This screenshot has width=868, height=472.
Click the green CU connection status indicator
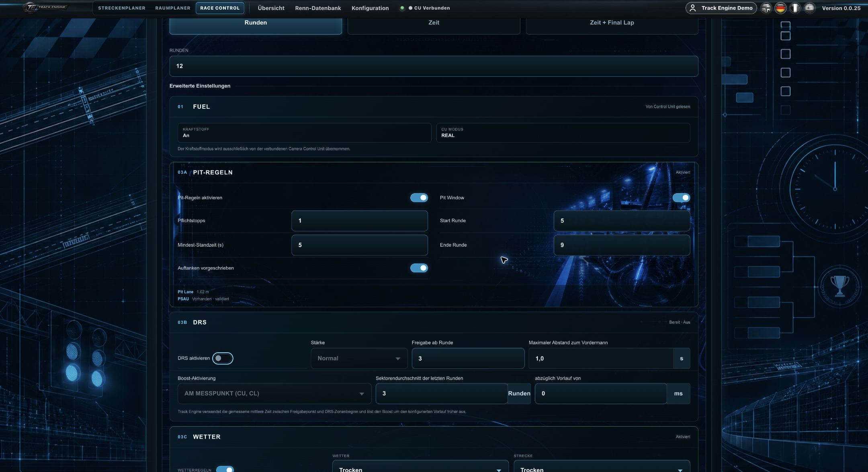402,8
